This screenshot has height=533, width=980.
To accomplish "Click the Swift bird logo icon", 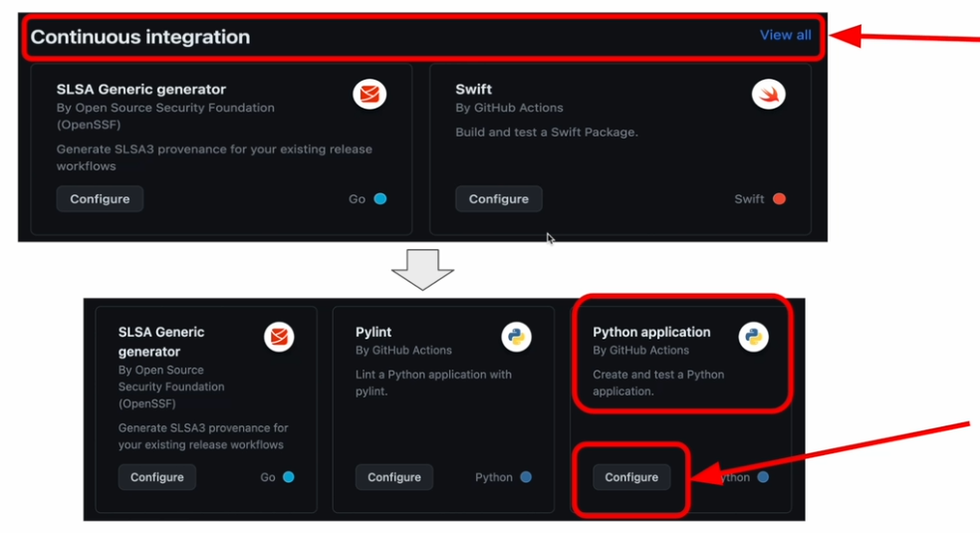I will (768, 95).
